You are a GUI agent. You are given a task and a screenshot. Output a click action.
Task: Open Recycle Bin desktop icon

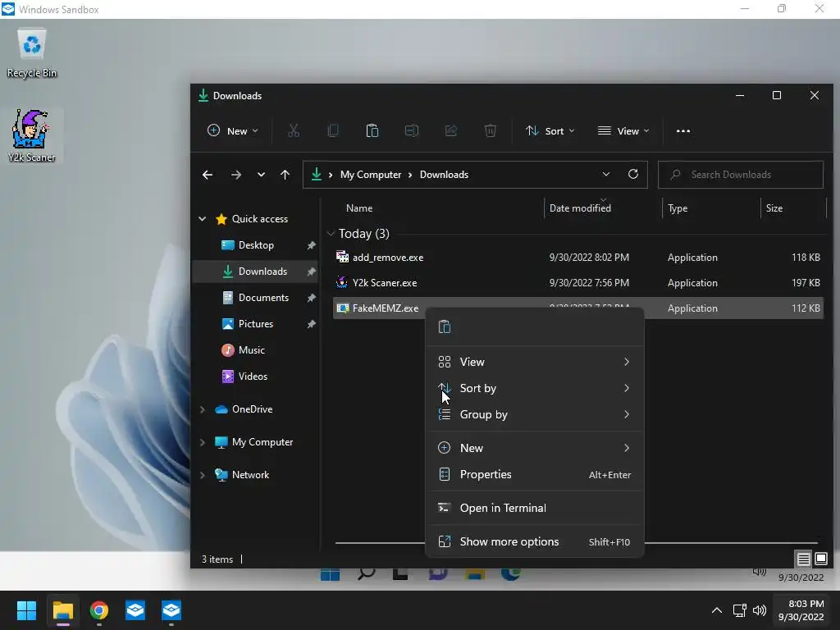[32, 53]
